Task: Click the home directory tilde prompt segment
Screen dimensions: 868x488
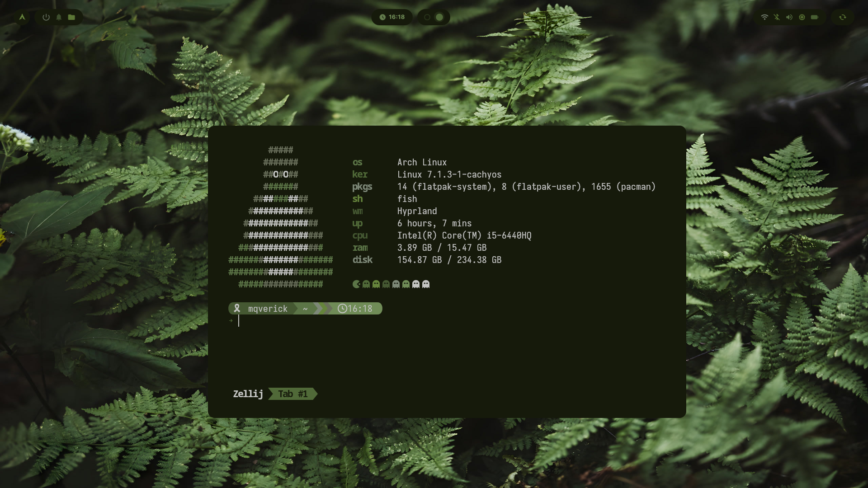Action: tap(305, 309)
